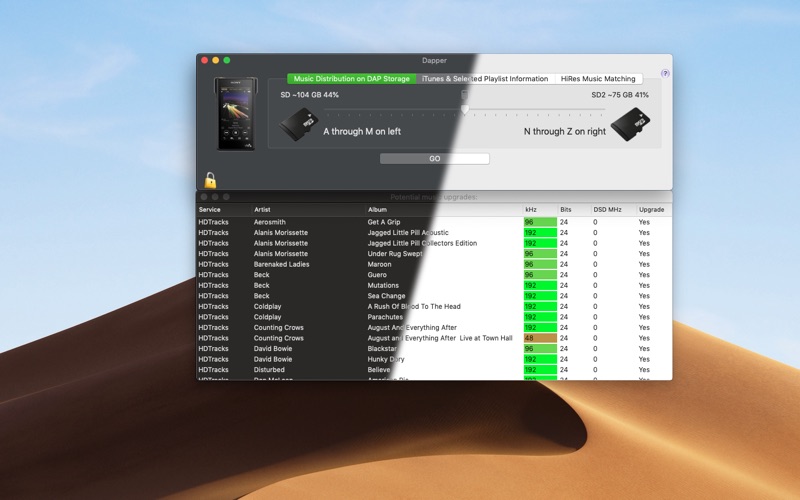Click the Hunky Dory album cell
The height and width of the screenshot is (500, 800).
[x=386, y=359]
